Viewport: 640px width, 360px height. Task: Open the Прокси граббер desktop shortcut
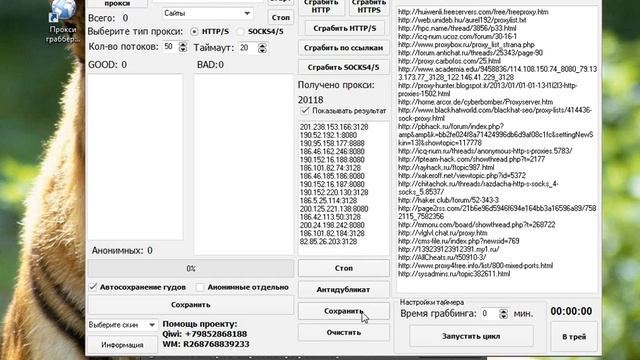coord(62,20)
